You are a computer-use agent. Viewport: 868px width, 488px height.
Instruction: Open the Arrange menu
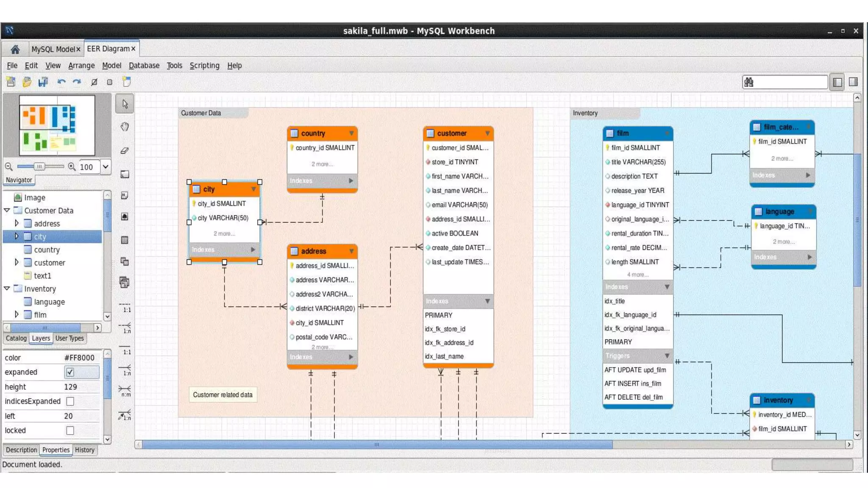(81, 66)
